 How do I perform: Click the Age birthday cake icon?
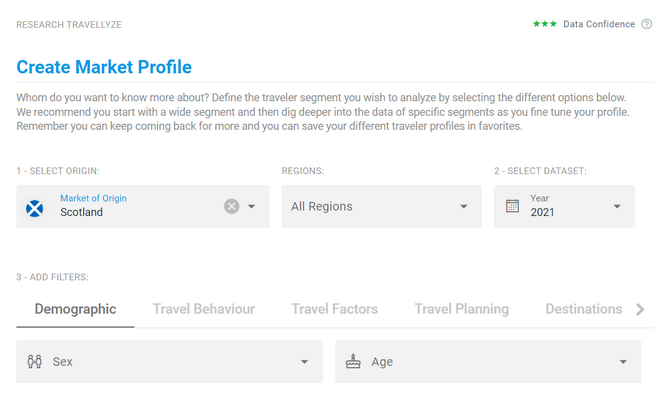(x=353, y=361)
